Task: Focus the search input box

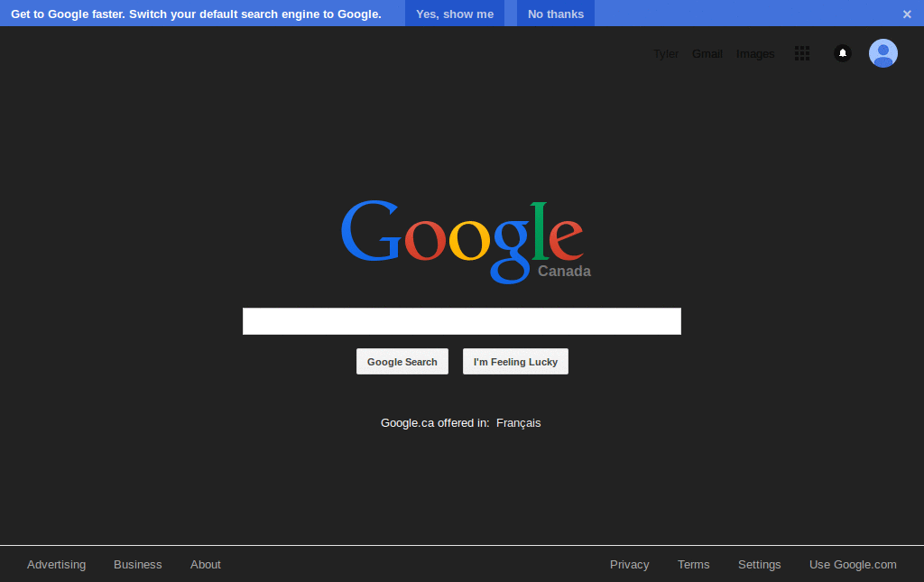Action: click(x=462, y=321)
